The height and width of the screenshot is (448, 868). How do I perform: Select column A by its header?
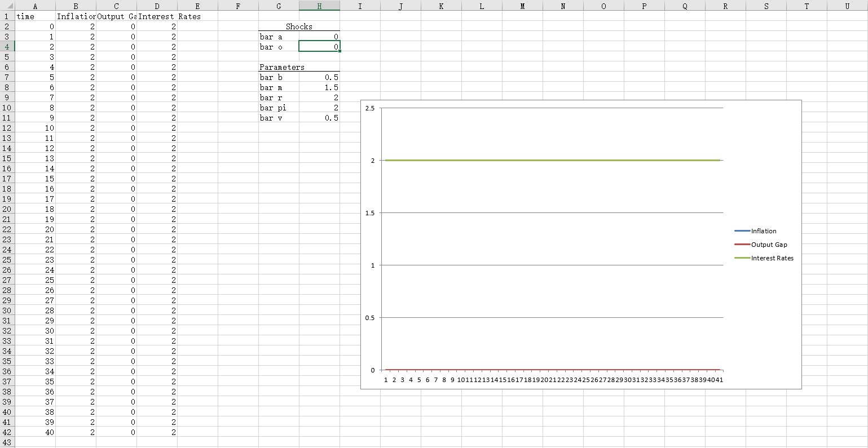(x=35, y=6)
